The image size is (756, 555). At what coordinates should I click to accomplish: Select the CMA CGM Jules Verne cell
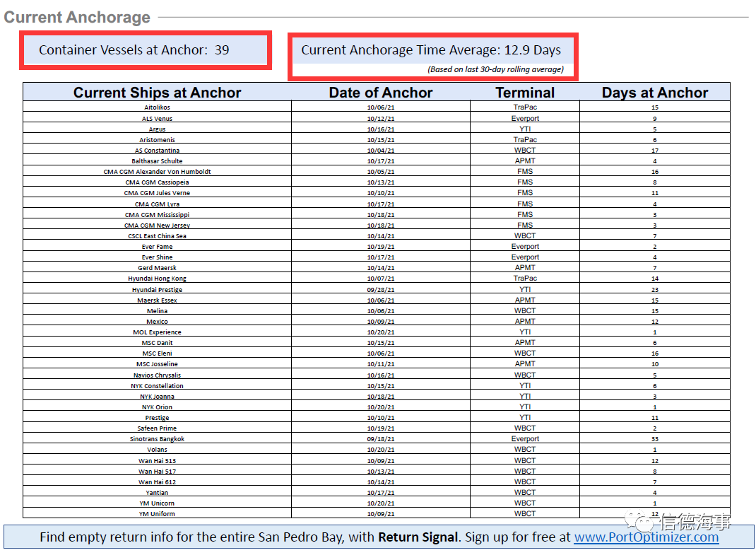pyautogui.click(x=157, y=192)
